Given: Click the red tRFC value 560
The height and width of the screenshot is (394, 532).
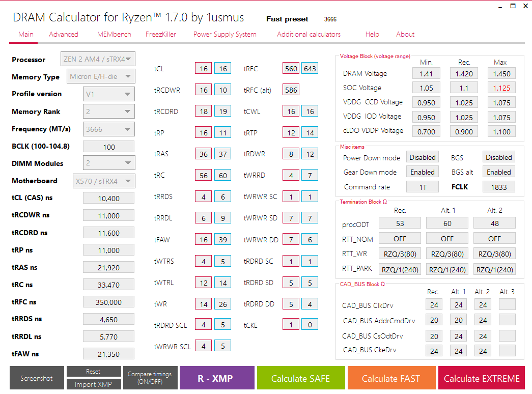Looking at the screenshot, I should (x=291, y=69).
